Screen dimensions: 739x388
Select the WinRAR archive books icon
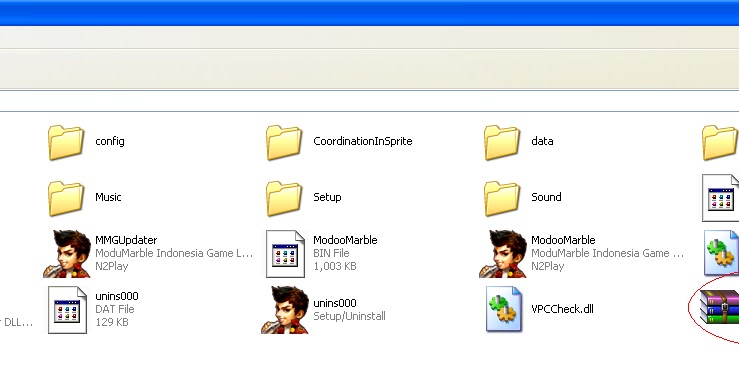[720, 307]
